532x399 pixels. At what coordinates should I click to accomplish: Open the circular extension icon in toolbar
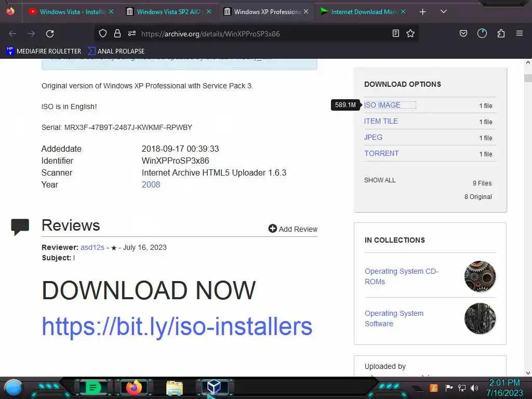[x=482, y=33]
